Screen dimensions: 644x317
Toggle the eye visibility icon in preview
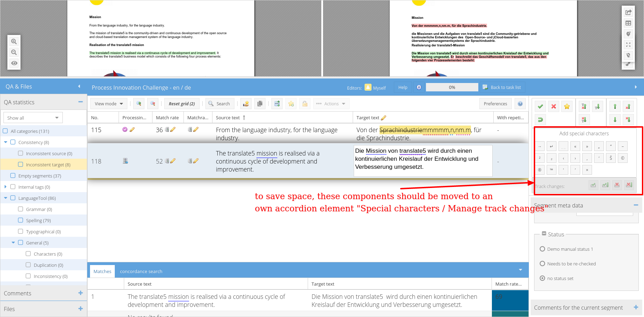point(14,63)
